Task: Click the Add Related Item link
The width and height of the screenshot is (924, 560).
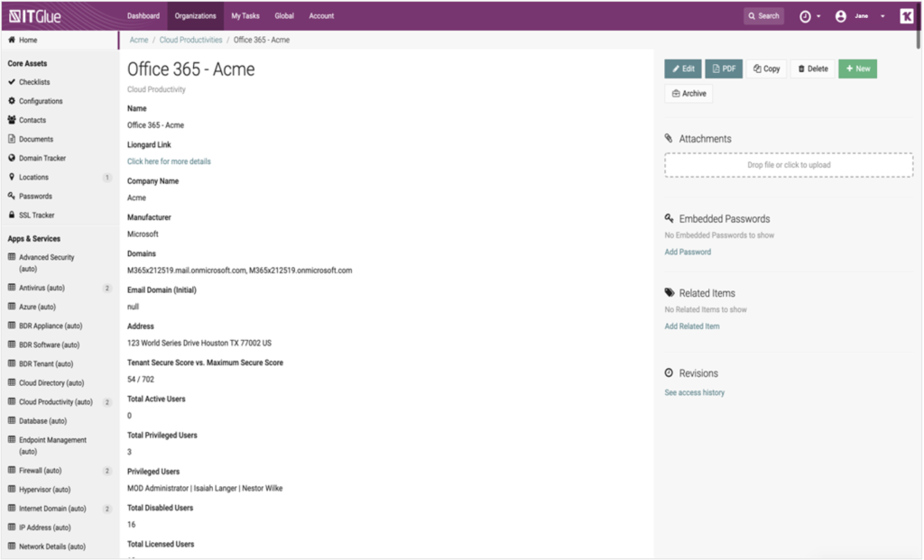Action: (x=692, y=326)
